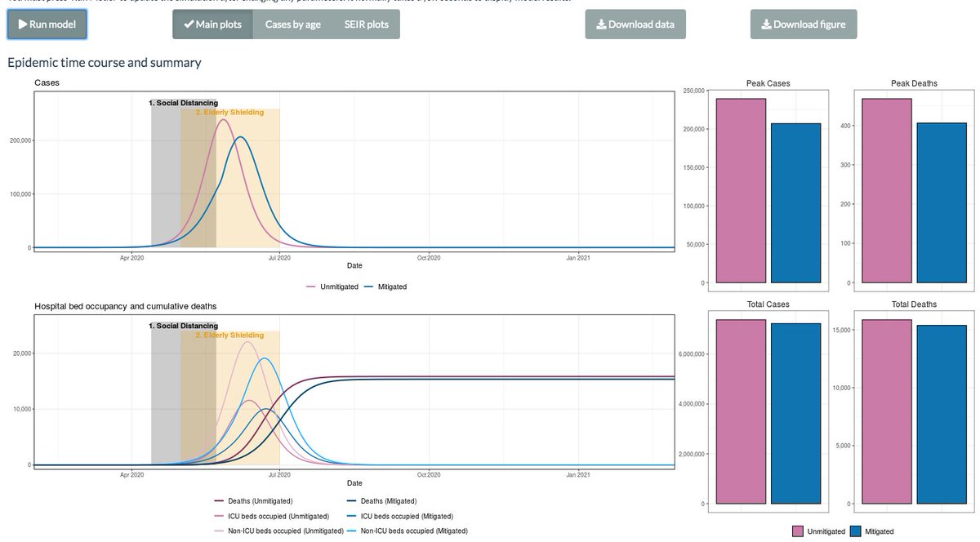Click the blue Mitigated swatch in bar chart legend

coord(857,531)
